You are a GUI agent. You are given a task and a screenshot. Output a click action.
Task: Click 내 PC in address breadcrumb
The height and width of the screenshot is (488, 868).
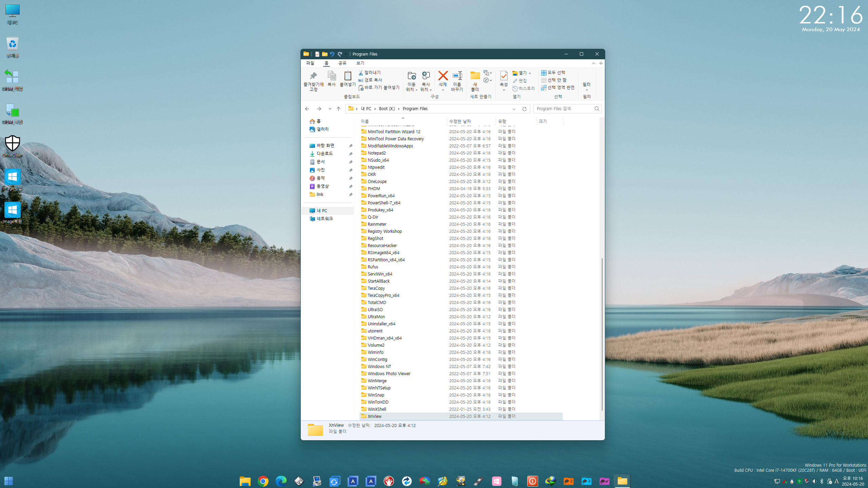(x=366, y=109)
